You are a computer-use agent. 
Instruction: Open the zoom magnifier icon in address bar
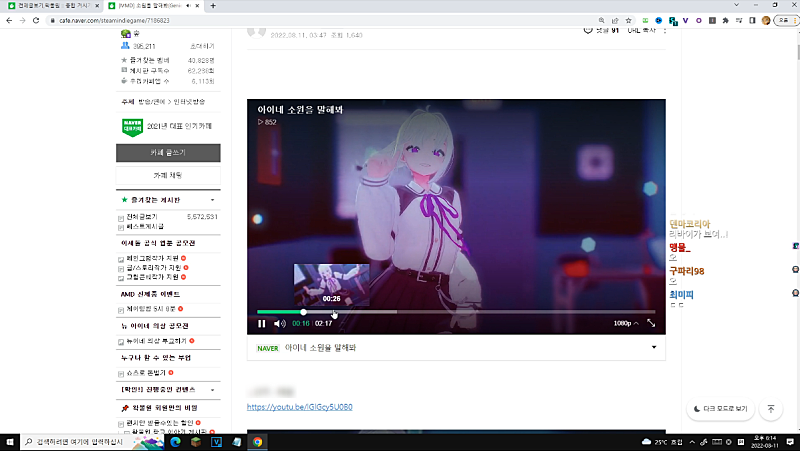click(602, 20)
